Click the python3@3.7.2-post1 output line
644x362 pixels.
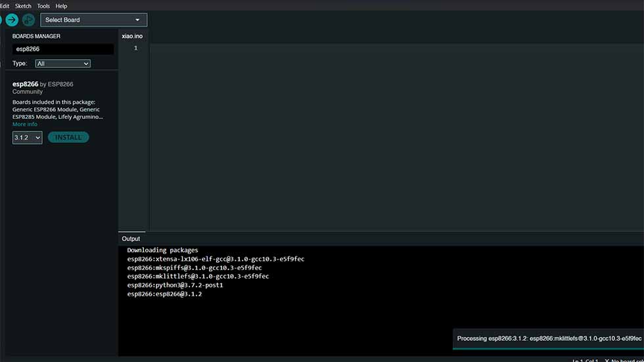point(175,285)
